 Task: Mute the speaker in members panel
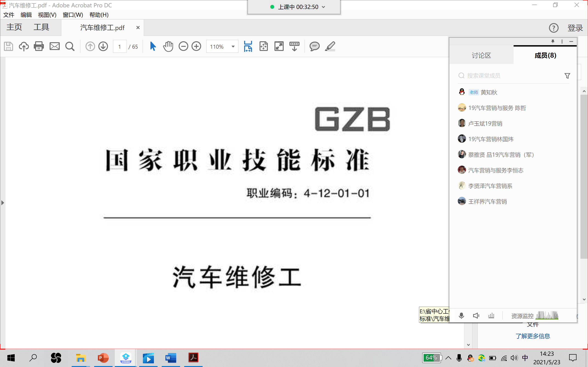pos(476,316)
